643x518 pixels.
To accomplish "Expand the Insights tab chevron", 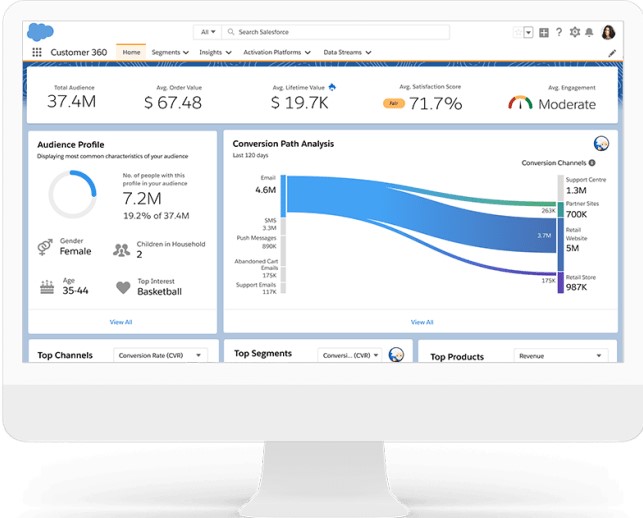I will point(228,52).
